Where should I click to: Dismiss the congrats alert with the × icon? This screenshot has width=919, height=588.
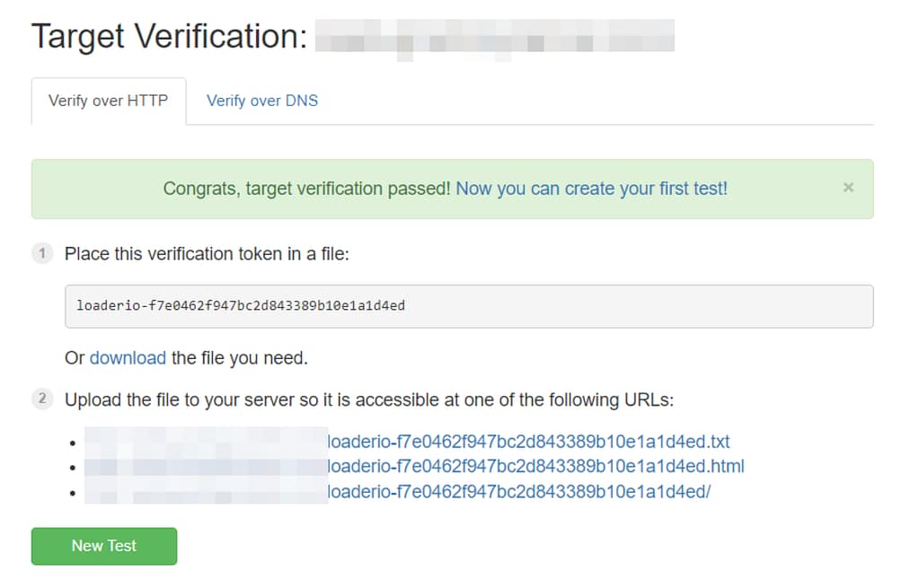click(x=848, y=188)
